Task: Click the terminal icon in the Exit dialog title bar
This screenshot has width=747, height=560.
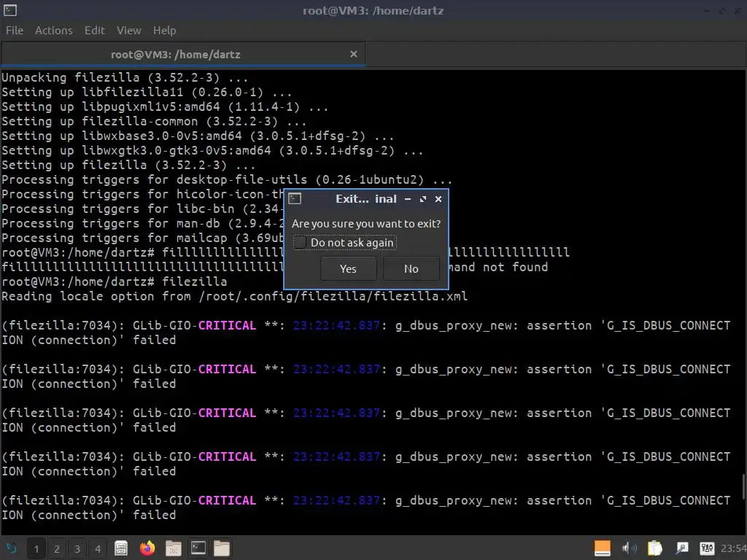Action: pos(295,198)
